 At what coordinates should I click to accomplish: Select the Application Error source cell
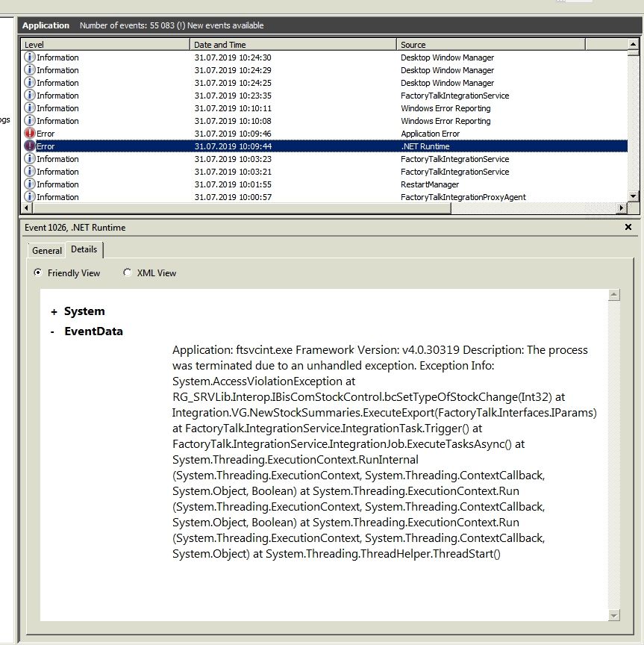point(430,134)
